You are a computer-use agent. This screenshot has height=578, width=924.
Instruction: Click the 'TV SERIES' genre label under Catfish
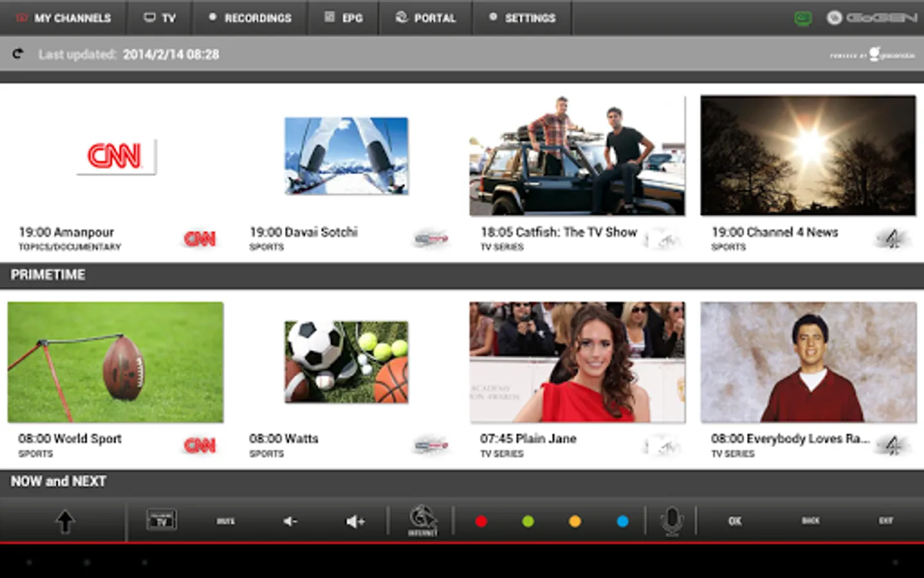pyautogui.click(x=502, y=247)
